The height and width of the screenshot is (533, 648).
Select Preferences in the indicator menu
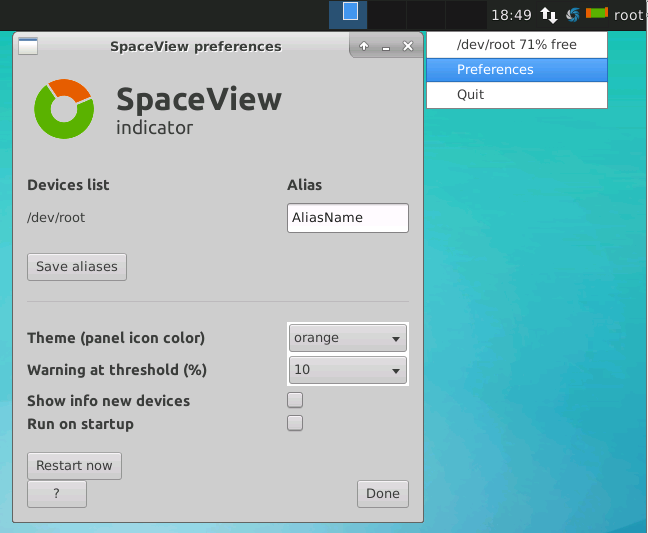pyautogui.click(x=517, y=70)
